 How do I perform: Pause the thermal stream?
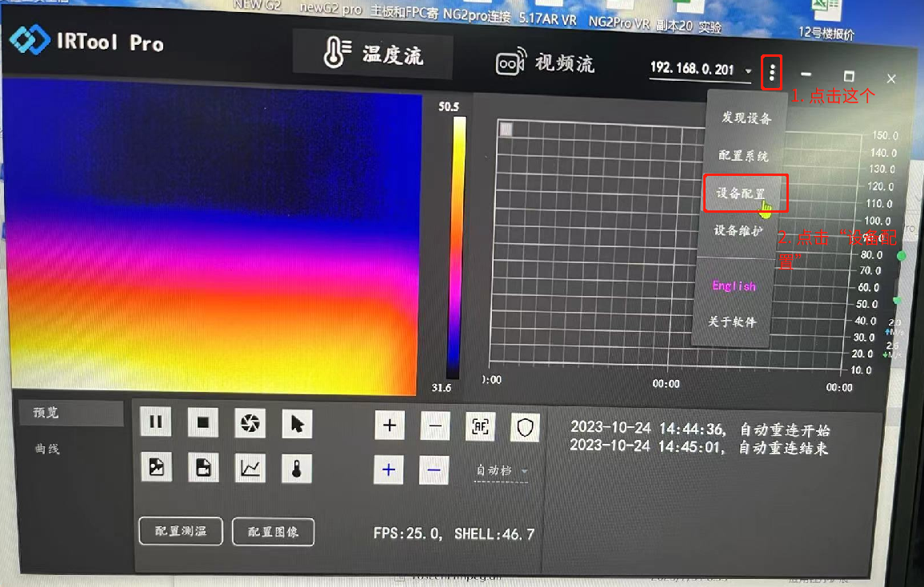click(x=156, y=421)
